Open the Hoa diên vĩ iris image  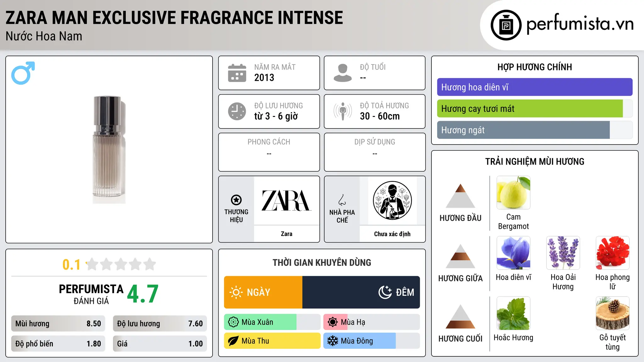[514, 253]
